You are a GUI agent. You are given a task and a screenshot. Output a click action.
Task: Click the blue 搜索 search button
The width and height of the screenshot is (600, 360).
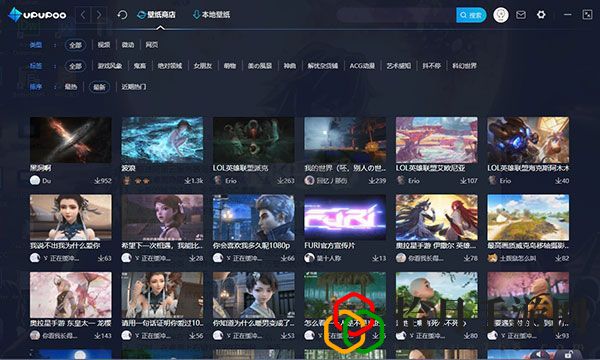click(x=471, y=15)
